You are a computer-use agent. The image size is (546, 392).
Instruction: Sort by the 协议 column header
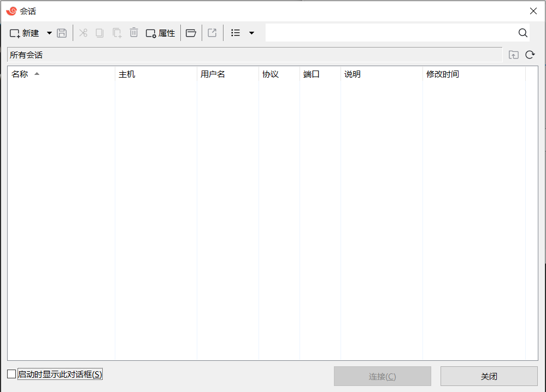[279, 74]
